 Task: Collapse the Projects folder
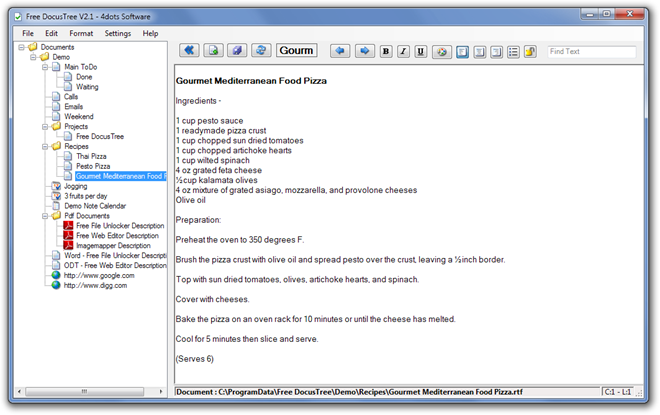45,127
